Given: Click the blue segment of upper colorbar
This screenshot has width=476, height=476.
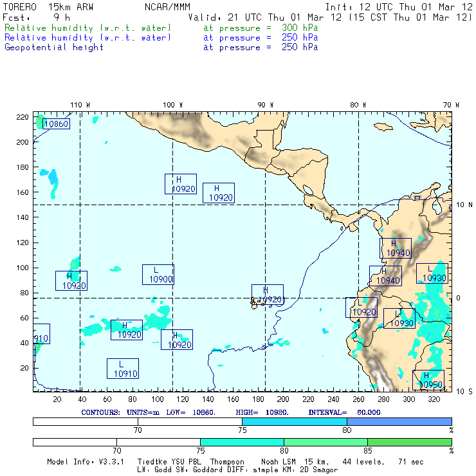Looking at the screenshot, I should (399, 421).
